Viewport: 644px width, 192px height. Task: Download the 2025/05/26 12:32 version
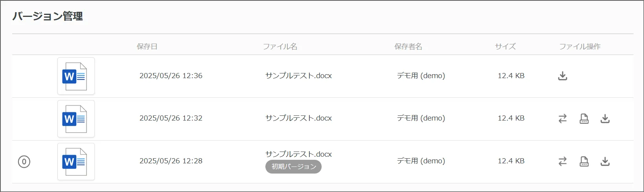point(605,119)
